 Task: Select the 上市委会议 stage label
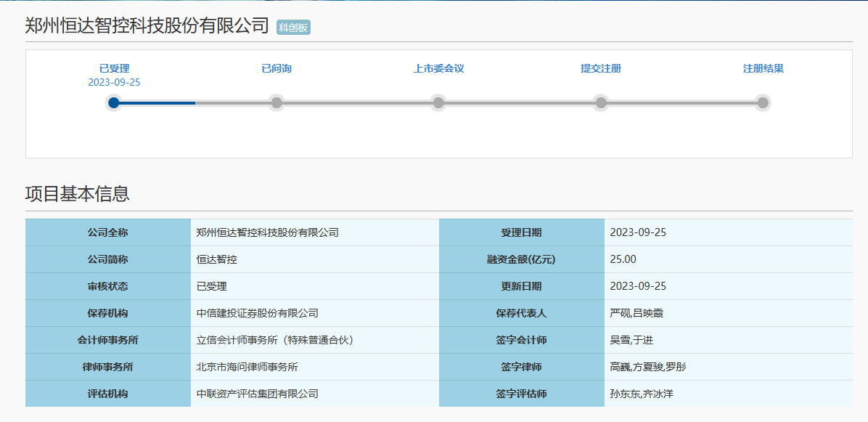pos(438,69)
